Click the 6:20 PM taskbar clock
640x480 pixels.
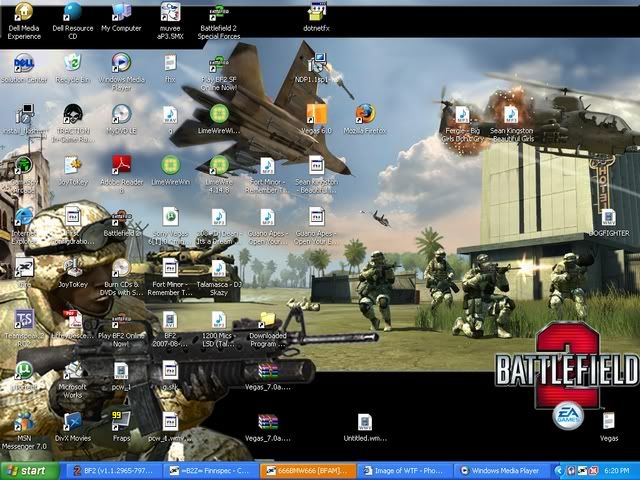pyautogui.click(x=617, y=471)
